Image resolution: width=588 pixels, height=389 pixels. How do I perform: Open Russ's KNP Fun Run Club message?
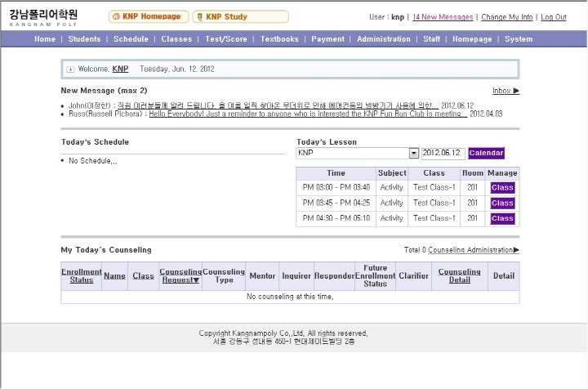pyautogui.click(x=308, y=114)
